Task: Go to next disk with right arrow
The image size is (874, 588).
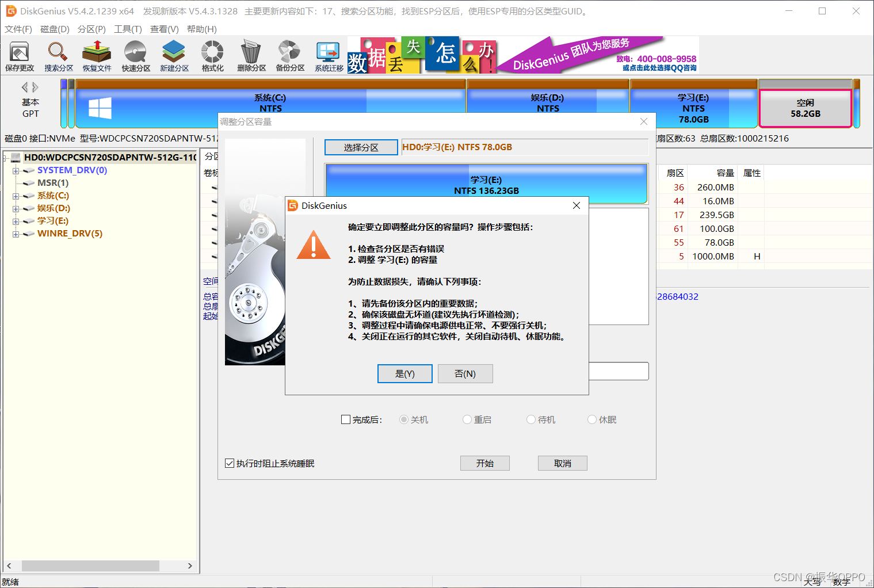Action: (x=35, y=87)
